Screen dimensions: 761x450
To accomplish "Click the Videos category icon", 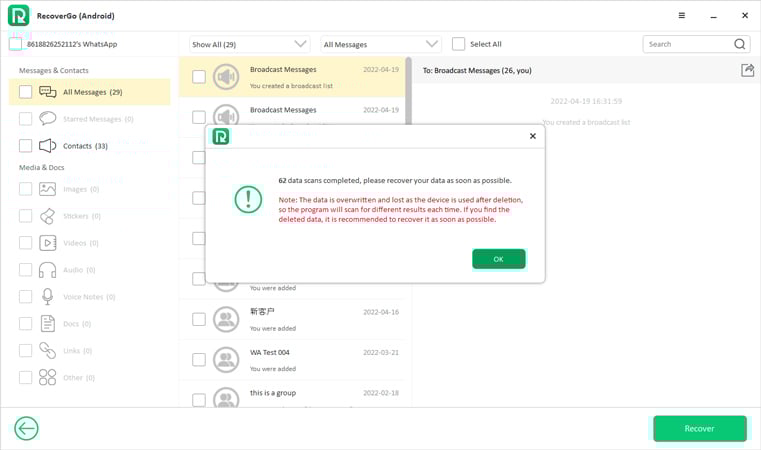I will click(47, 243).
